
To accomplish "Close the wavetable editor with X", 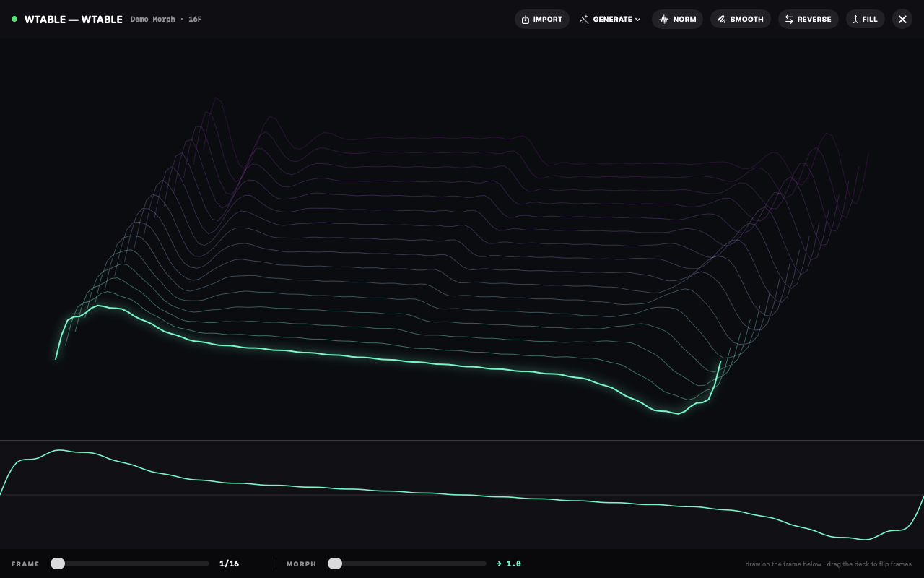I will 902,19.
